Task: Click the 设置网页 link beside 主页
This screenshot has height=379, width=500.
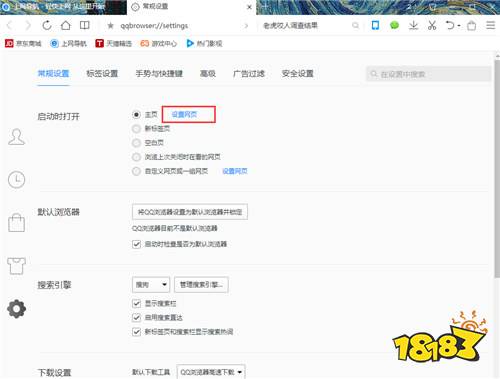Action: [x=184, y=115]
